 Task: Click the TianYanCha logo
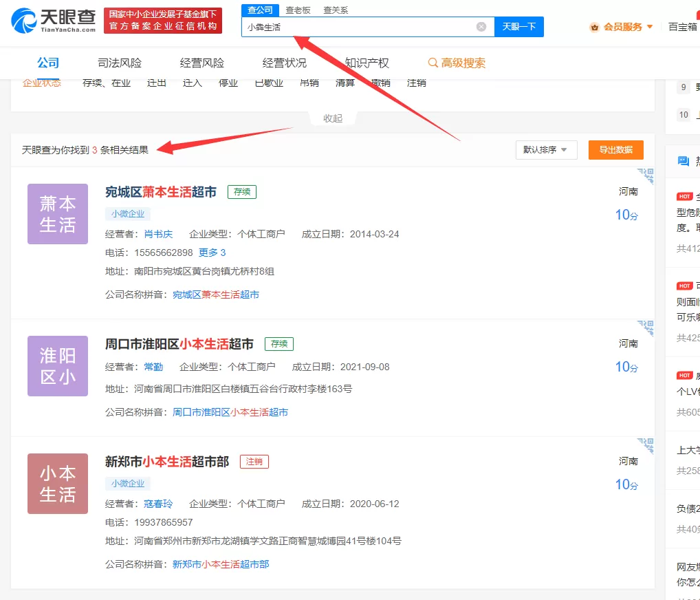point(54,21)
